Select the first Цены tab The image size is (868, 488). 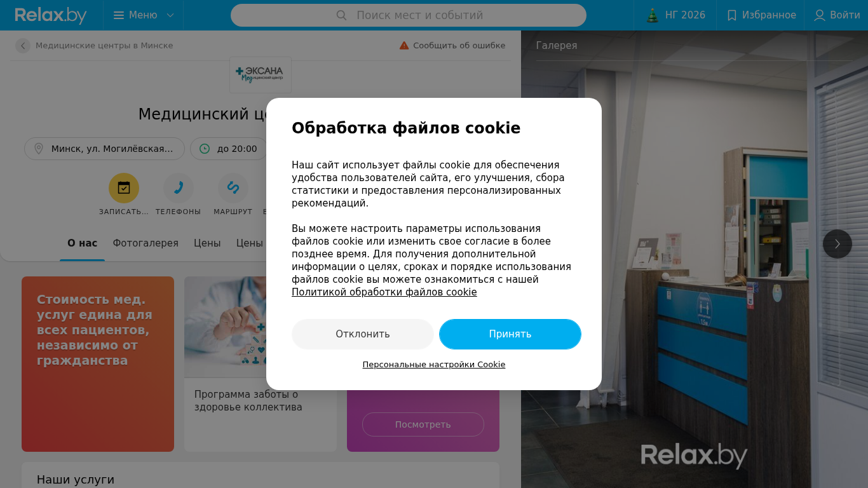(x=207, y=243)
